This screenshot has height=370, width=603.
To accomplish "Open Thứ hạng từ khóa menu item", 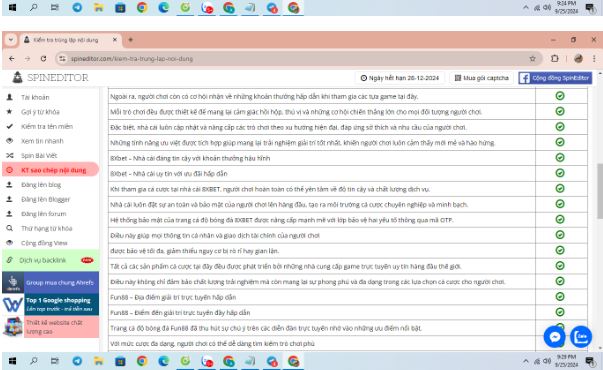I will (46, 228).
